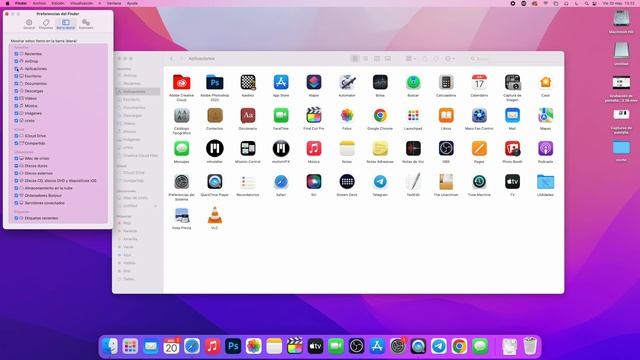
Task: Toggle Escritorio checkbox in sidebar preferences
Action: click(16, 76)
